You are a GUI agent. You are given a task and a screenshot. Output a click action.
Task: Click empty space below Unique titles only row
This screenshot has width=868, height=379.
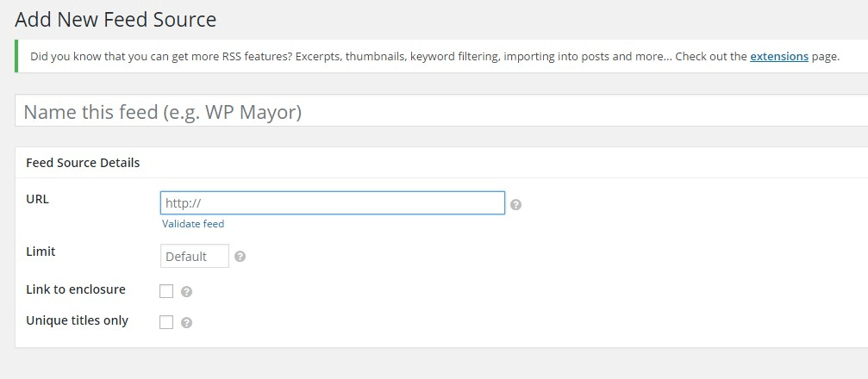(x=431, y=339)
